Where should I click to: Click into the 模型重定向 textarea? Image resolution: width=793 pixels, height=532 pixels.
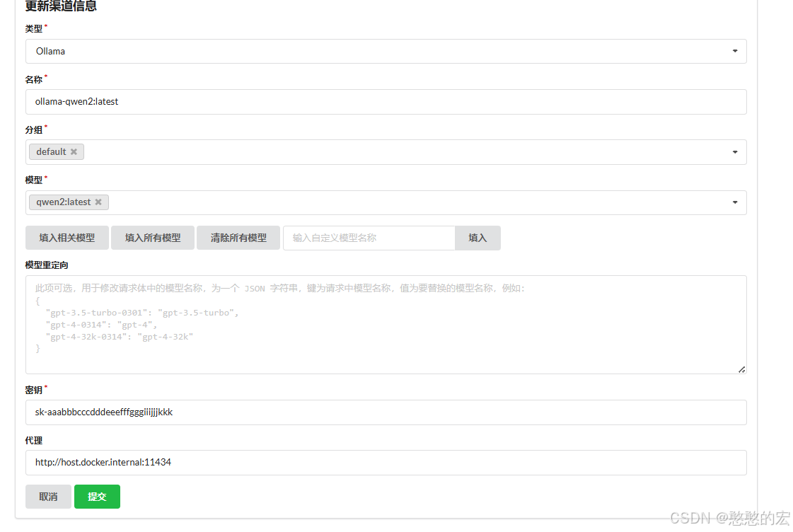pyautogui.click(x=386, y=325)
